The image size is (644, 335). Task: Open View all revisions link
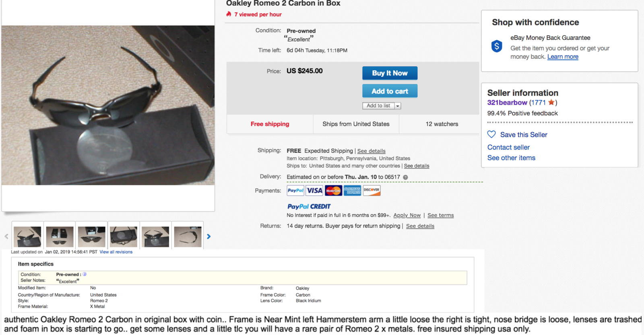(116, 252)
